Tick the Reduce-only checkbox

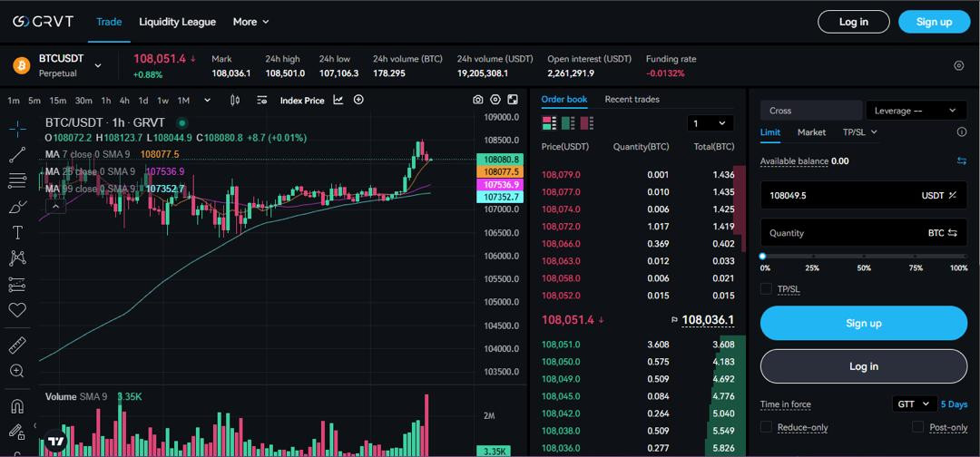[x=766, y=427]
